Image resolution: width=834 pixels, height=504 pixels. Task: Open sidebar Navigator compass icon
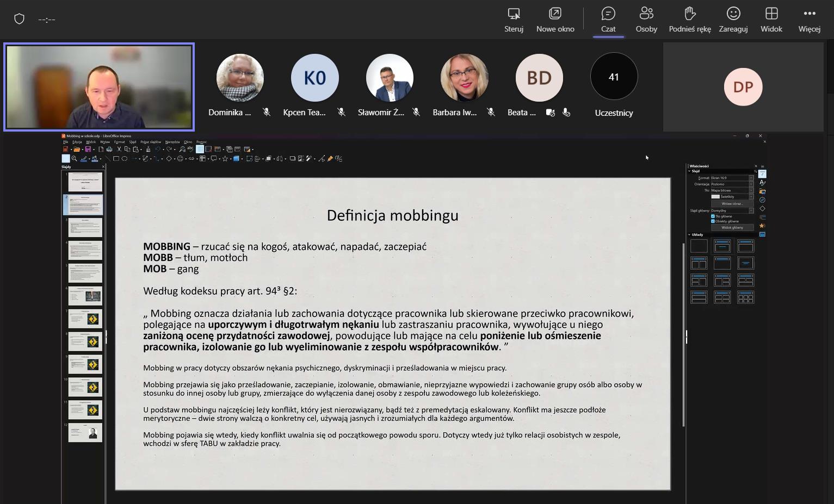[762, 200]
